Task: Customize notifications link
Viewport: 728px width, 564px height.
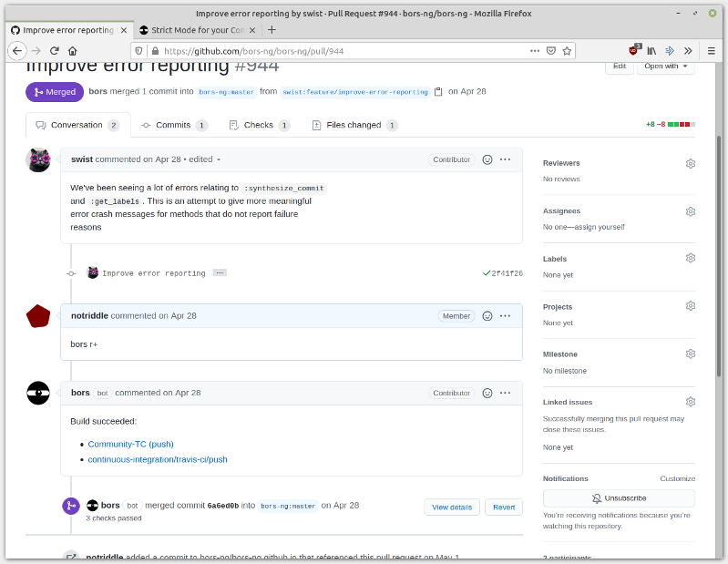Action: coord(677,478)
